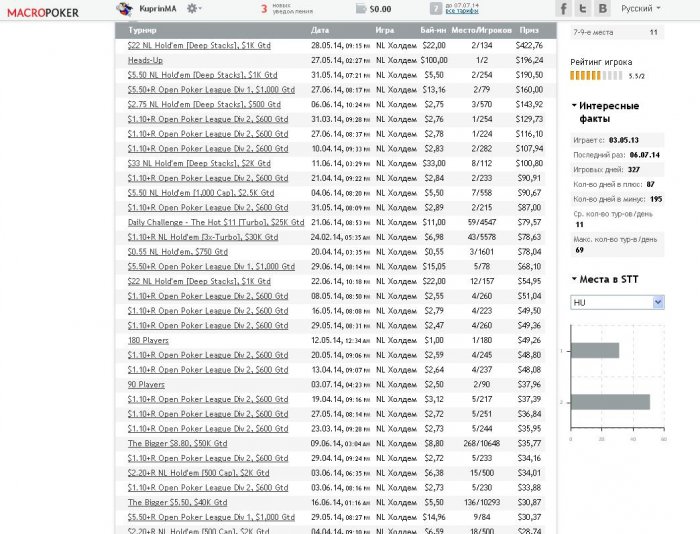Open the Русский language dropdown
The width and height of the screenshot is (700, 534).
[641, 8]
